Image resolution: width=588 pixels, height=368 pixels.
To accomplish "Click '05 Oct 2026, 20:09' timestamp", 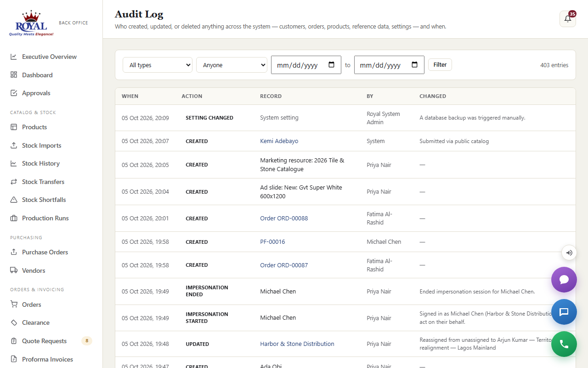I will 145,118.
